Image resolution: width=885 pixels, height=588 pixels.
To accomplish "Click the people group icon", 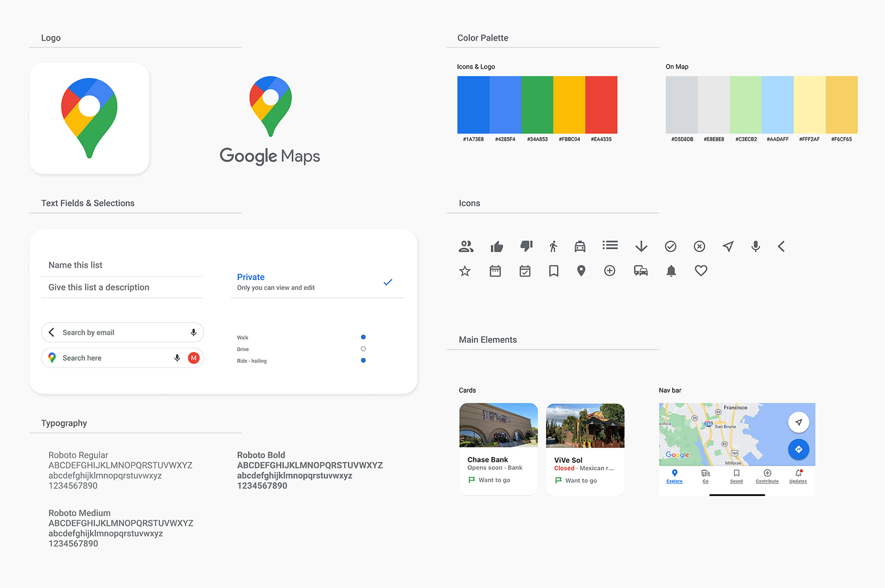I will coord(466,247).
